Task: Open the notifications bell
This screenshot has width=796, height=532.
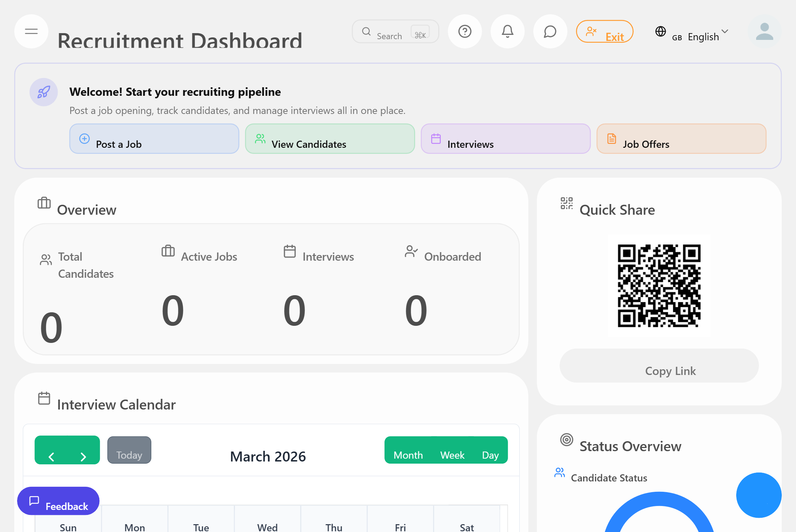Action: (507, 31)
